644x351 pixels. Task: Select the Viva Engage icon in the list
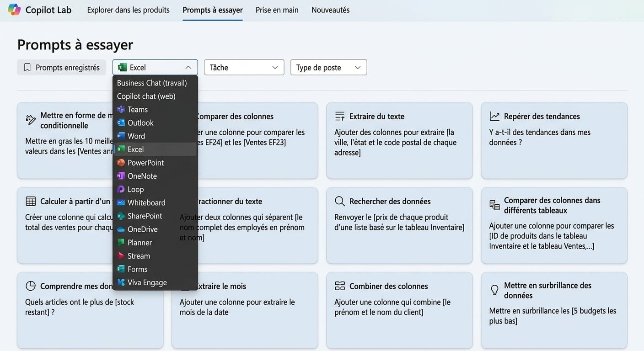(121, 282)
